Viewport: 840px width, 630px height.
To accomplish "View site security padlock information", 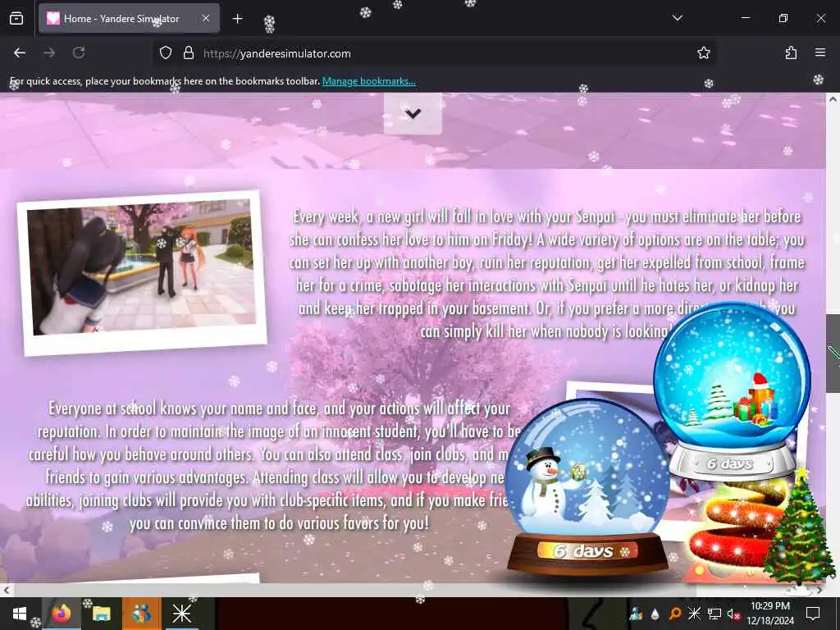I will (x=188, y=52).
